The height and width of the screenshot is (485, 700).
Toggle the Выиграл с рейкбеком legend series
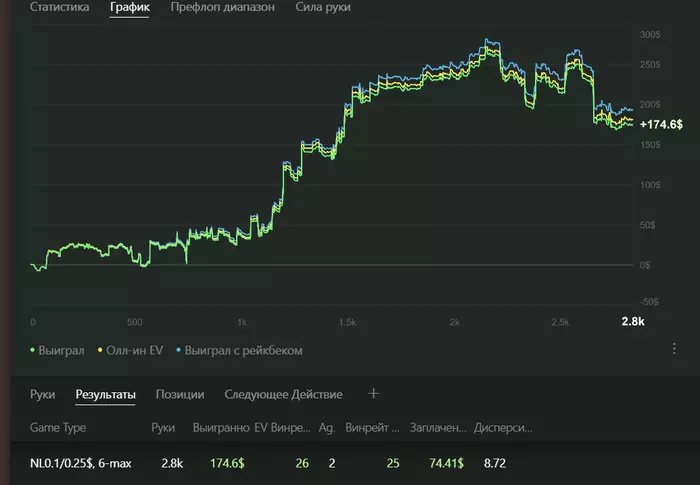[239, 351]
